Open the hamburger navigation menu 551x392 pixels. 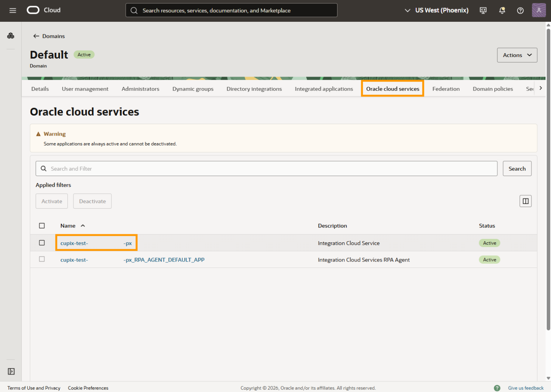click(x=13, y=10)
